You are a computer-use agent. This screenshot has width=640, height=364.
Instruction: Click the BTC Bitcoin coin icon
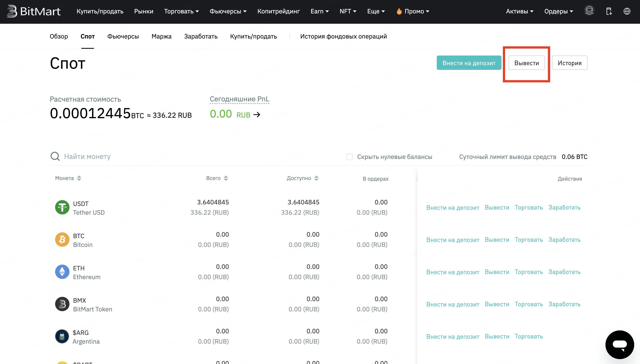(x=62, y=240)
